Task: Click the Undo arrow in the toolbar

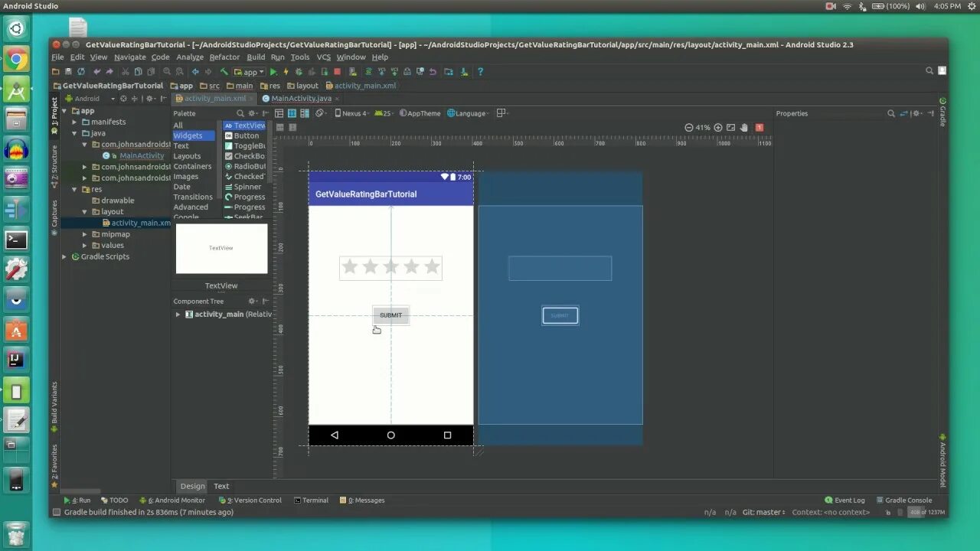Action: (x=96, y=72)
